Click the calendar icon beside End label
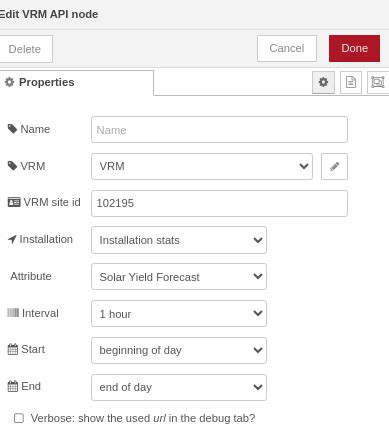 coord(13,386)
